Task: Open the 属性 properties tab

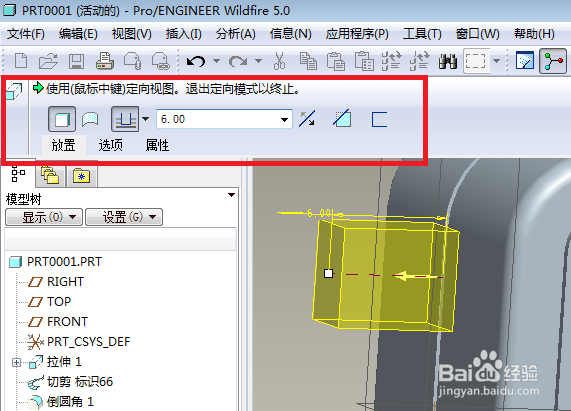Action: pos(157,146)
